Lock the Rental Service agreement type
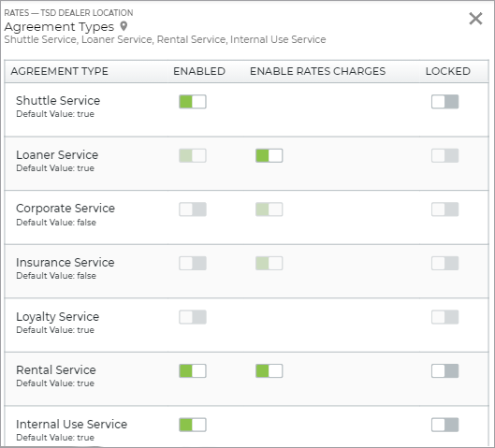The image size is (495, 448). coord(444,370)
